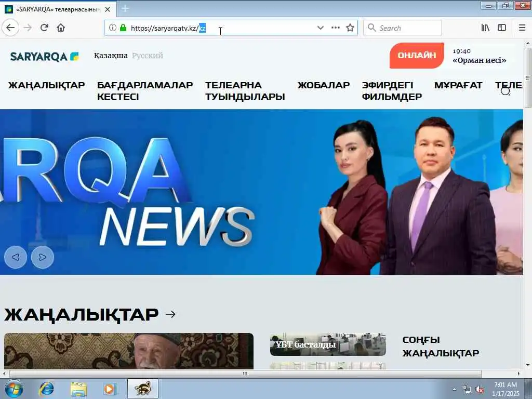Click the СОҢҒЫ ЖАҢАЛЫҚТАР heading
Viewport: 532px width, 399px height.
(441, 347)
